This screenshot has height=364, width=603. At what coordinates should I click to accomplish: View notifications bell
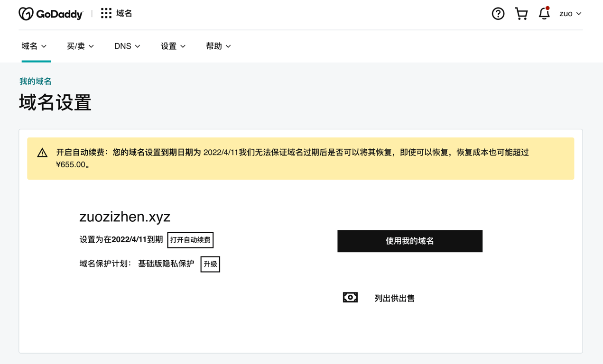(544, 13)
